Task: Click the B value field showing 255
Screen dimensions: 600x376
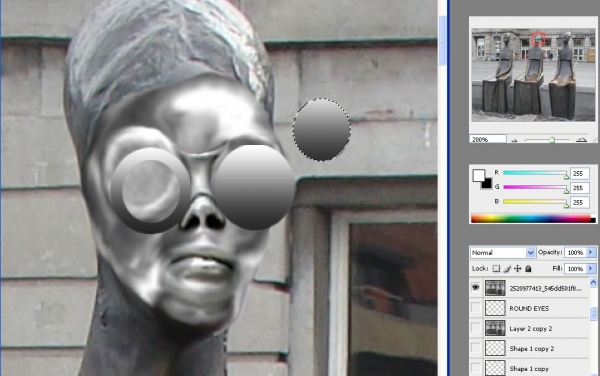Action: click(x=580, y=202)
